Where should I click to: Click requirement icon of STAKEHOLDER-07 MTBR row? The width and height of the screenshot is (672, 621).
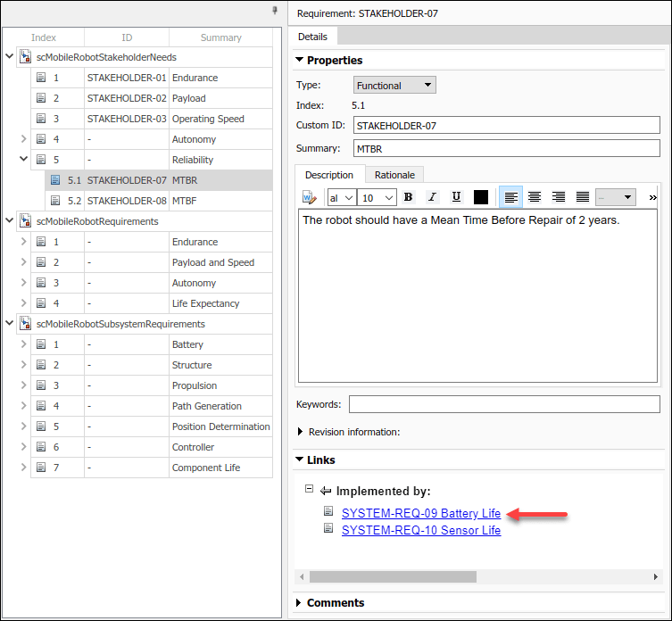[x=55, y=180]
